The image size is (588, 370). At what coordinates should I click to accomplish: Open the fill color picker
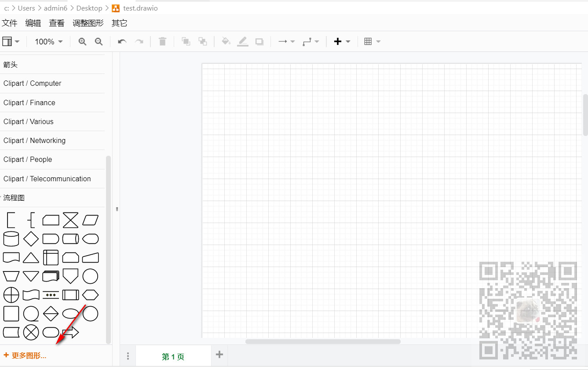(226, 41)
